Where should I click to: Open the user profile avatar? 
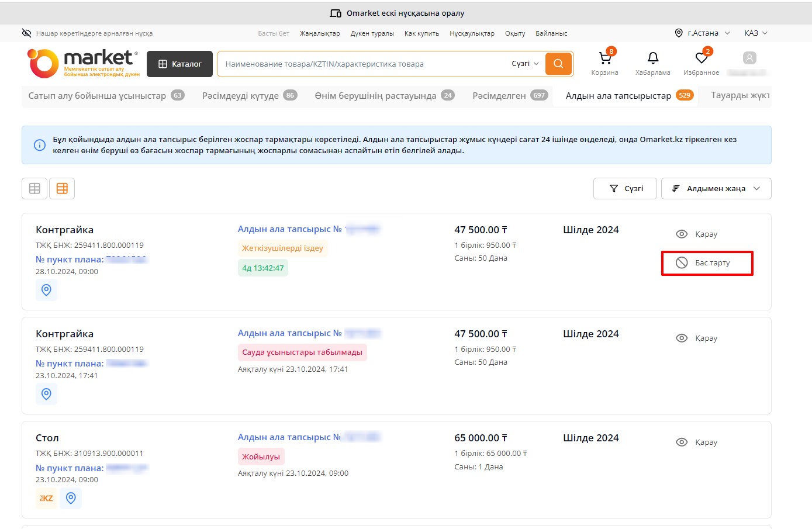(749, 58)
